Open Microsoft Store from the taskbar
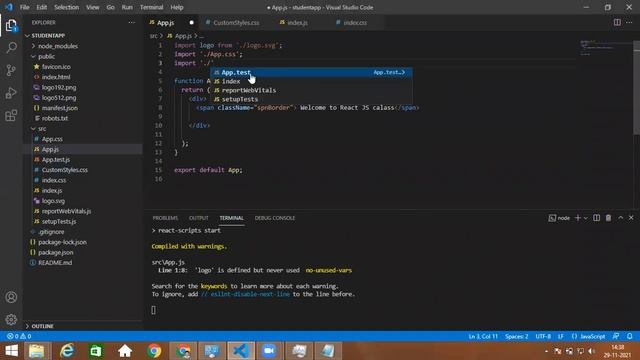640x360 pixels. tap(96, 351)
